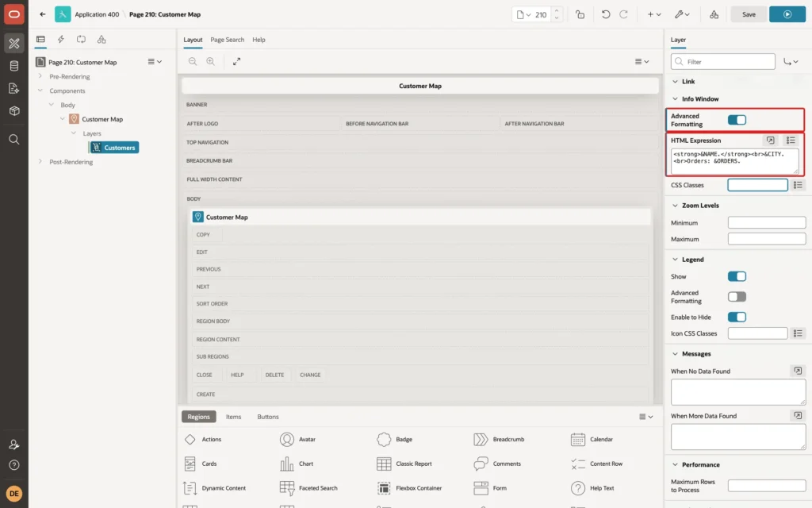
Task: Open the Administration user icon in sidebar
Action: pyautogui.click(x=14, y=444)
